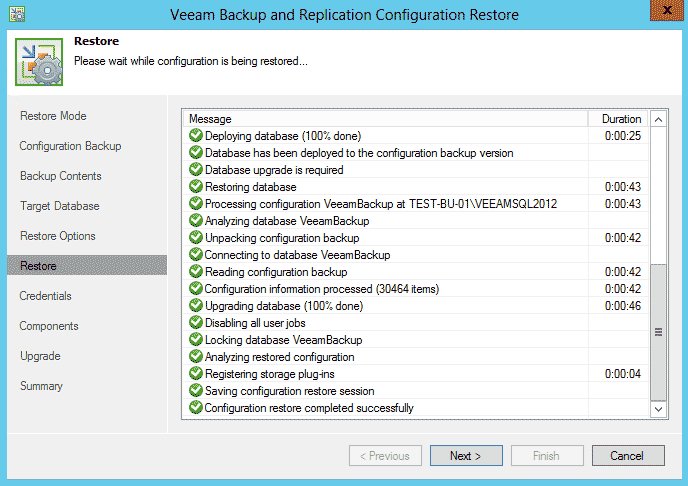Click the message log scrollbar thumb
688x486 pixels.
point(658,332)
